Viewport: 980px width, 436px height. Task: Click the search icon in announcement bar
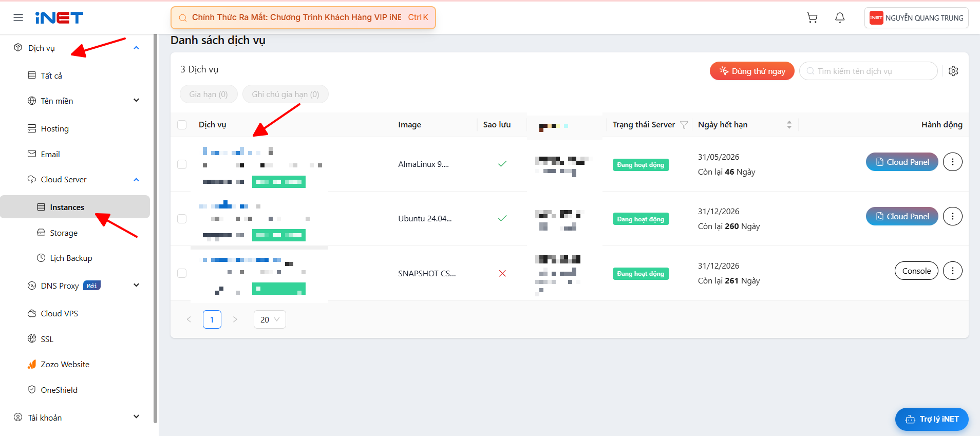click(x=182, y=18)
